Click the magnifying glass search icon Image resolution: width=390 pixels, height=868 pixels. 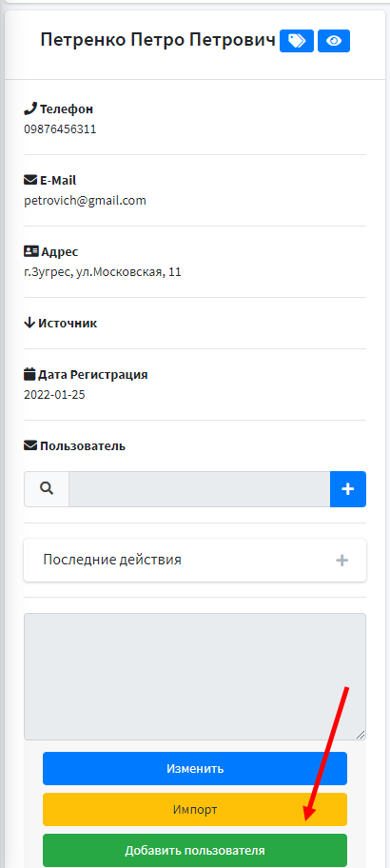pos(47,489)
